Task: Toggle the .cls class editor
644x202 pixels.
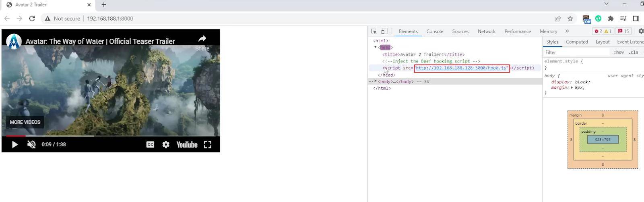Action: click(634, 52)
